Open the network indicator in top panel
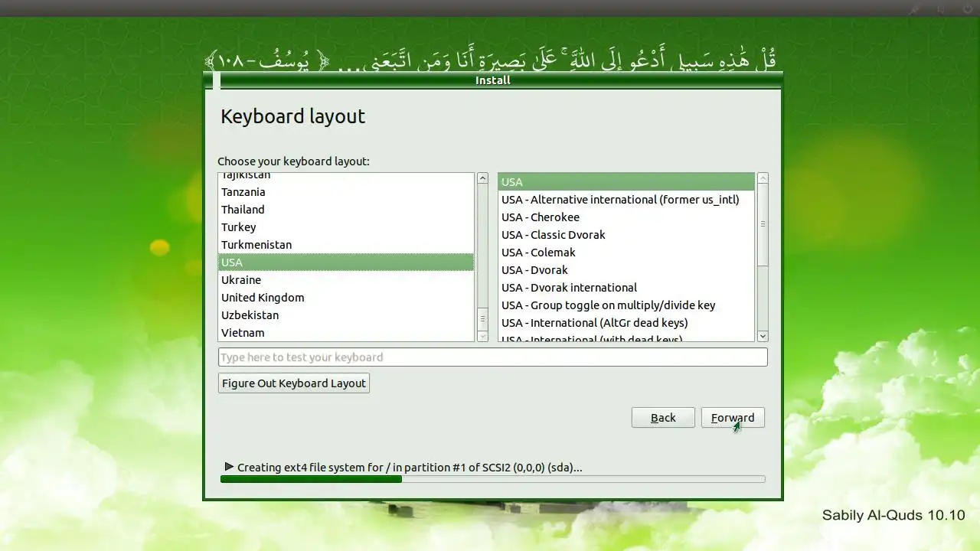The image size is (980, 551). coord(915,8)
